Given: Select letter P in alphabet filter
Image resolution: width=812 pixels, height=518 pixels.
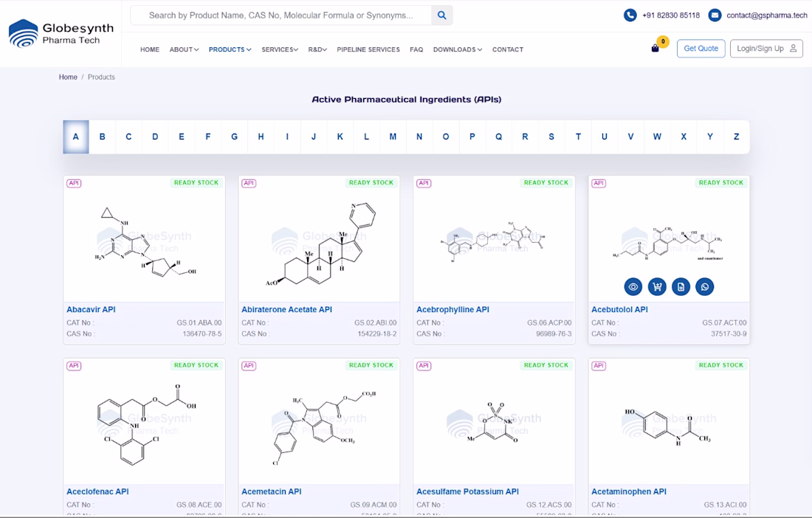Looking at the screenshot, I should (472, 137).
